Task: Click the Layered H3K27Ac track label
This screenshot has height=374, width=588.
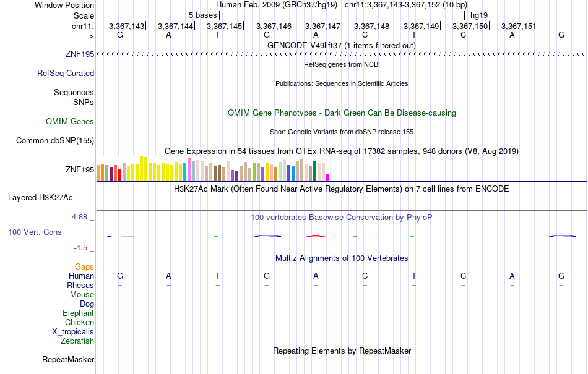Action: tap(40, 198)
